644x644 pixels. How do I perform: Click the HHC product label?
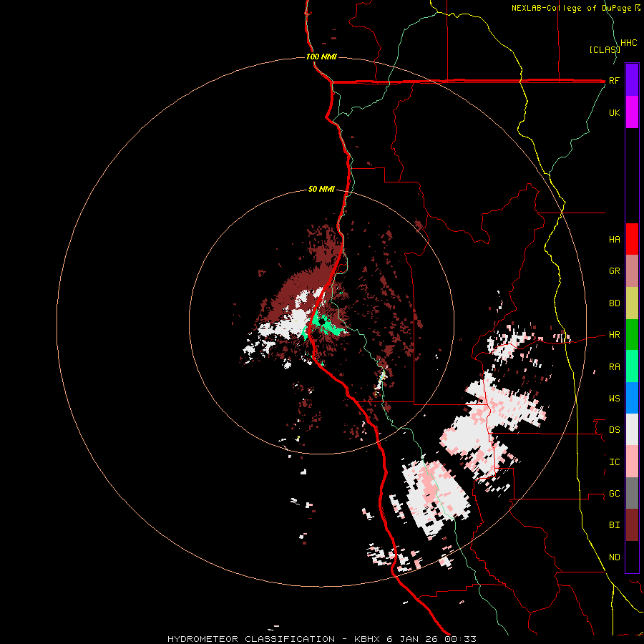(628, 43)
